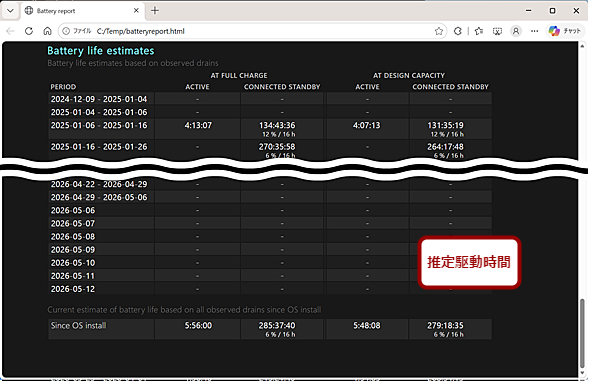Open the Settings and more menu
The image size is (589, 382).
pyautogui.click(x=535, y=31)
